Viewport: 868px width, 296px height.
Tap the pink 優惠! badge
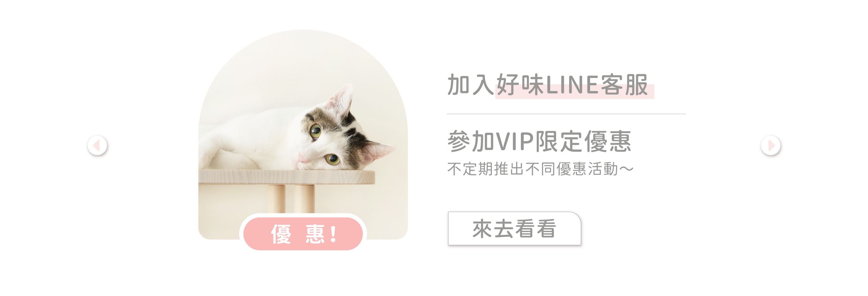[x=303, y=234]
